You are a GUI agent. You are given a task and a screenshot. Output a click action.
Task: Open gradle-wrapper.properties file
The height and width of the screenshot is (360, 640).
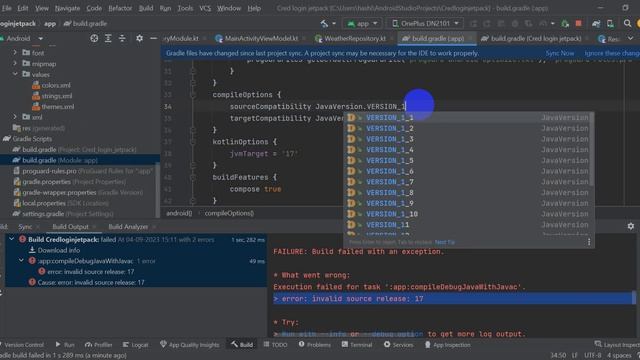pyautogui.click(x=78, y=192)
